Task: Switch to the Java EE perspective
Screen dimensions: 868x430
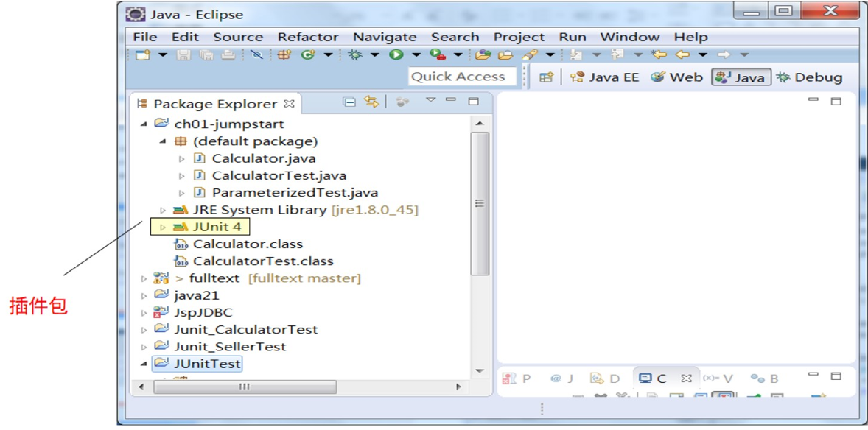Action: coord(604,77)
